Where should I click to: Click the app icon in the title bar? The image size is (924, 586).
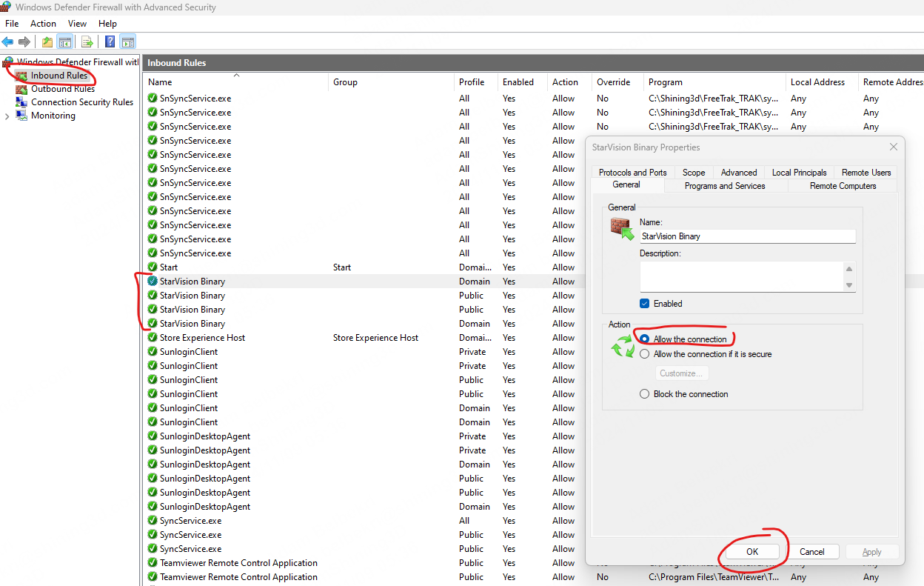pyautogui.click(x=7, y=7)
